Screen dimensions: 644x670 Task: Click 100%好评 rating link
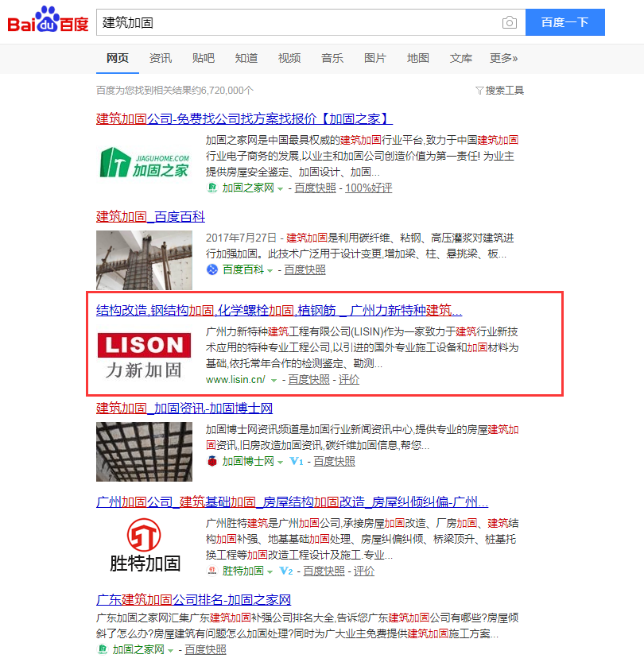368,188
